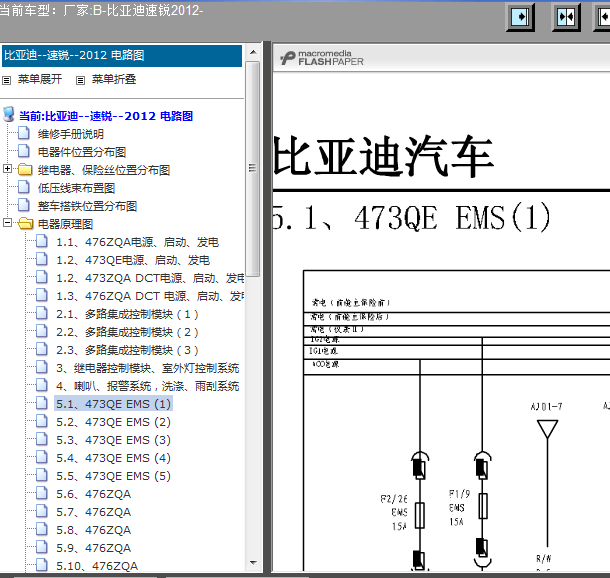Click the tree panel scroll-down arrow
Screen dimensions: 610x578
point(253,563)
